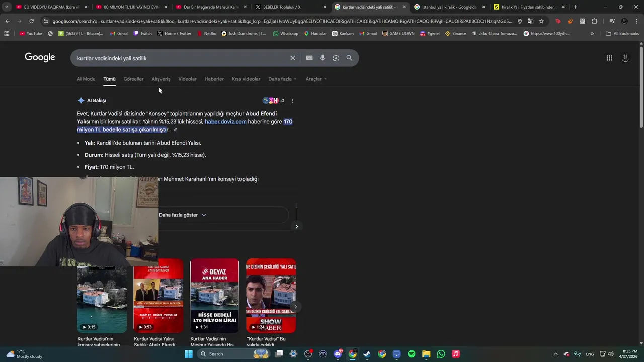The image size is (644, 362).
Task: Open File Explorer from the taskbar
Action: click(426, 354)
